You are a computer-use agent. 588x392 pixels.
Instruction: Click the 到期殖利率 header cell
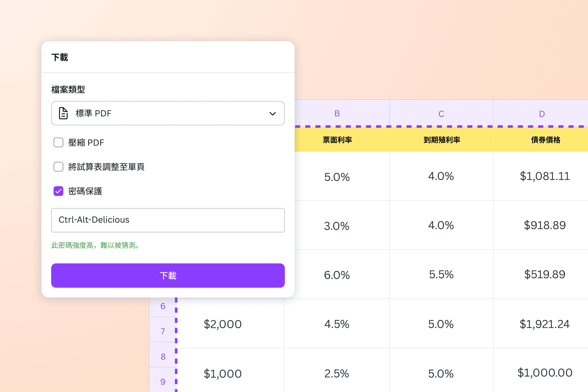(x=441, y=140)
